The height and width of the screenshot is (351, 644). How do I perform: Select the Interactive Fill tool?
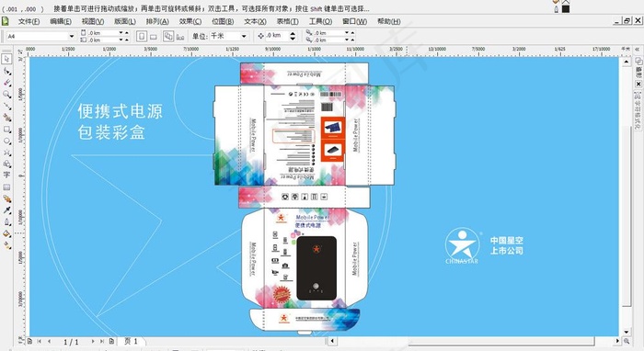tap(6, 245)
